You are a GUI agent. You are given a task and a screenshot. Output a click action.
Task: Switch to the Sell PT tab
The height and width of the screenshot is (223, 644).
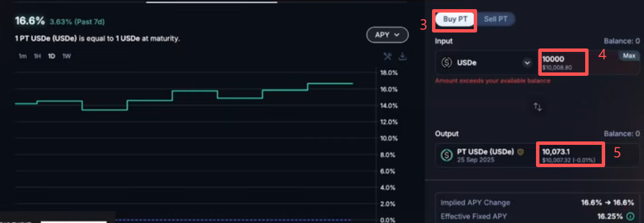point(495,19)
